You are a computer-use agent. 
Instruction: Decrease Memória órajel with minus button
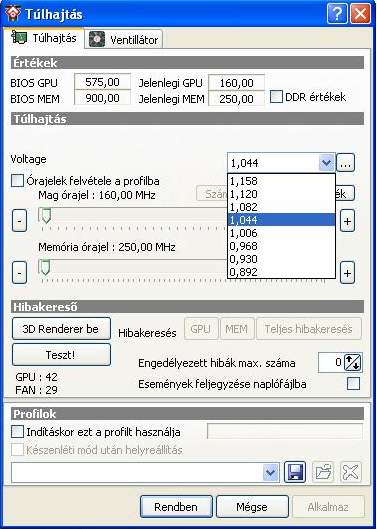click(19, 272)
